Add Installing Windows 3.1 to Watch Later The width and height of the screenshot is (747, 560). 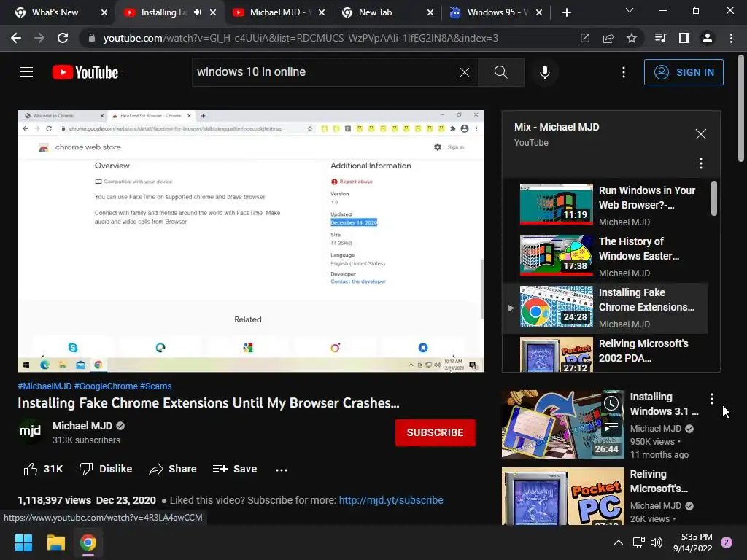click(x=611, y=404)
